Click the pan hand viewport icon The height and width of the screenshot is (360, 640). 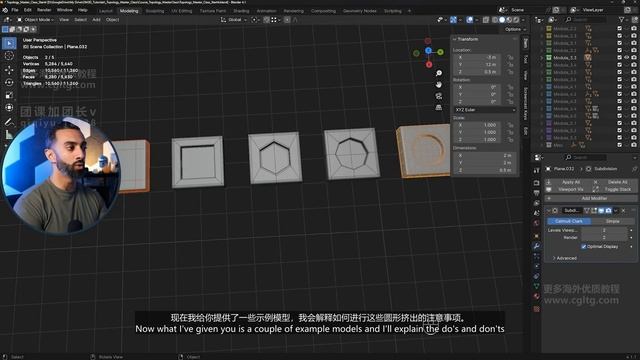(x=439, y=84)
